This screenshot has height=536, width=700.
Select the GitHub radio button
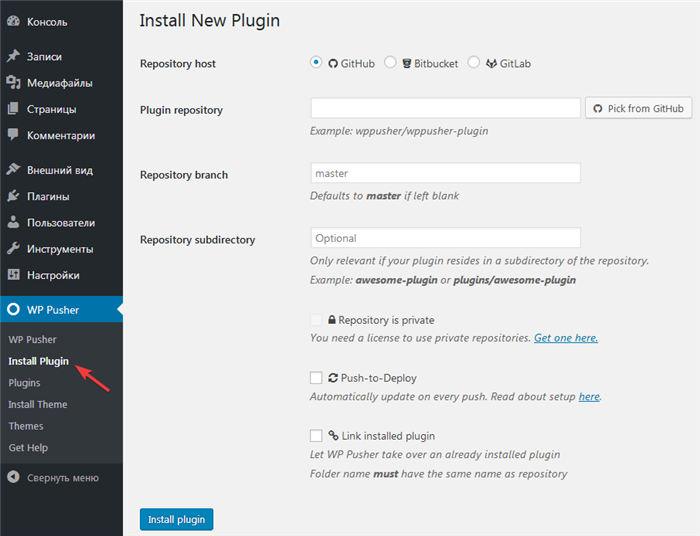coord(316,62)
